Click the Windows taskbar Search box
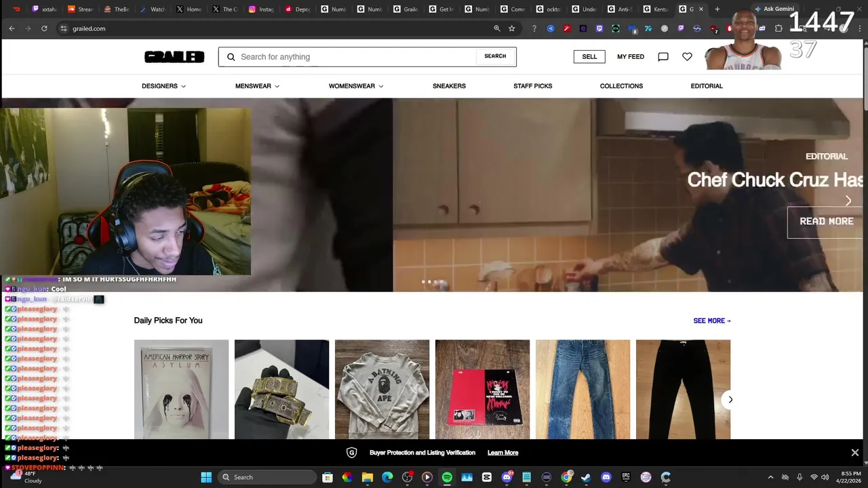868x488 pixels. [x=268, y=477]
